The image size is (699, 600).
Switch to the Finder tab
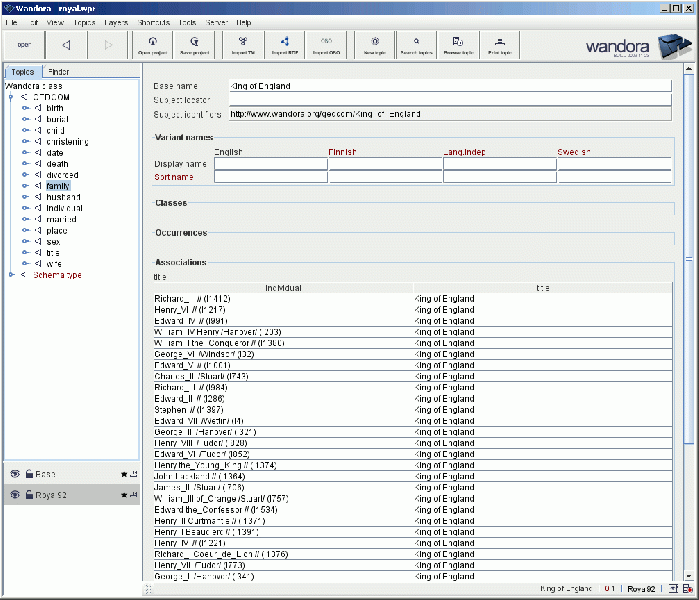tap(59, 72)
